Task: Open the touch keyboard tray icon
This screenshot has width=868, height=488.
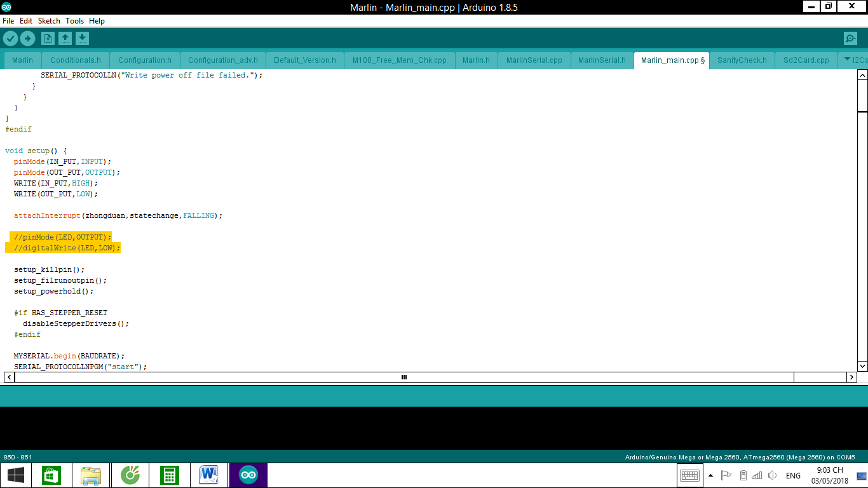Action: tap(689, 475)
